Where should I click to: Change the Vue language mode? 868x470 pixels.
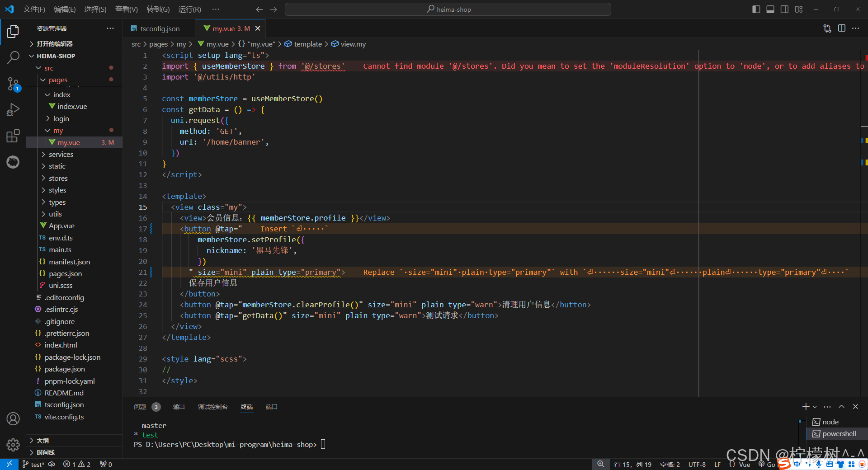click(x=744, y=465)
